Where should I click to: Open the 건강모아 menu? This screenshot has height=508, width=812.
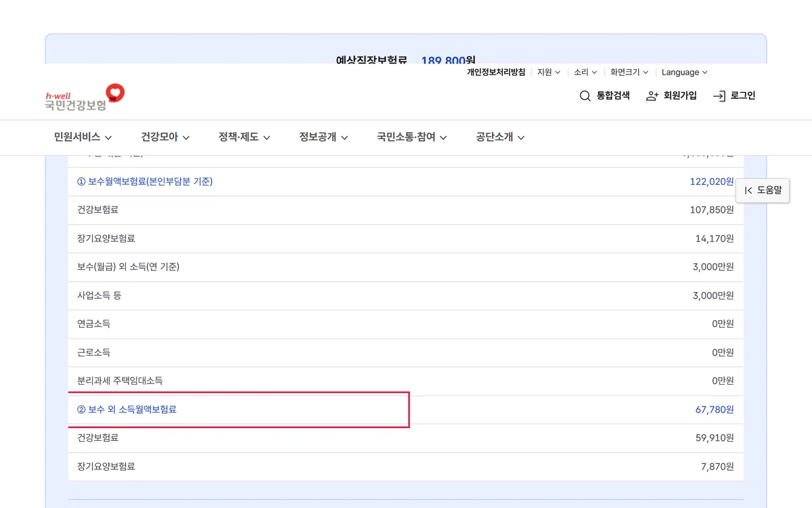click(x=165, y=137)
